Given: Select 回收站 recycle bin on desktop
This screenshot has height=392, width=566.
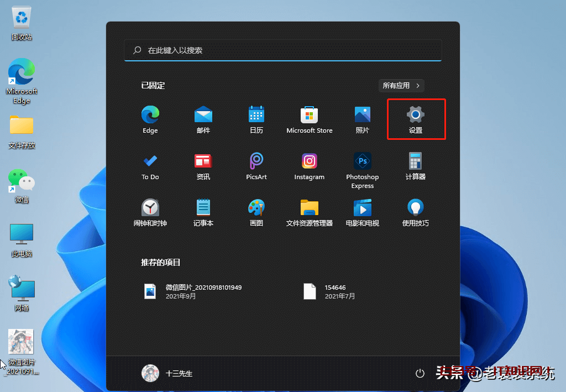Looking at the screenshot, I should (22, 23).
